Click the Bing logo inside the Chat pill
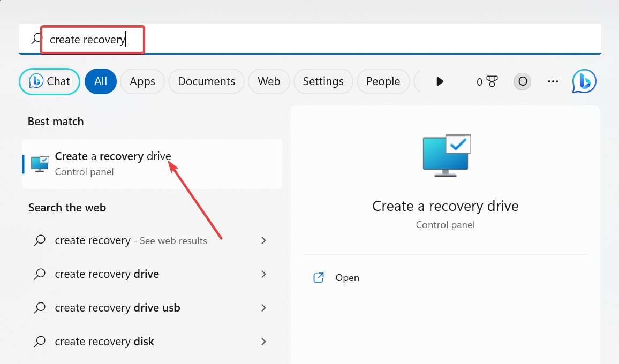619x364 pixels. [36, 81]
